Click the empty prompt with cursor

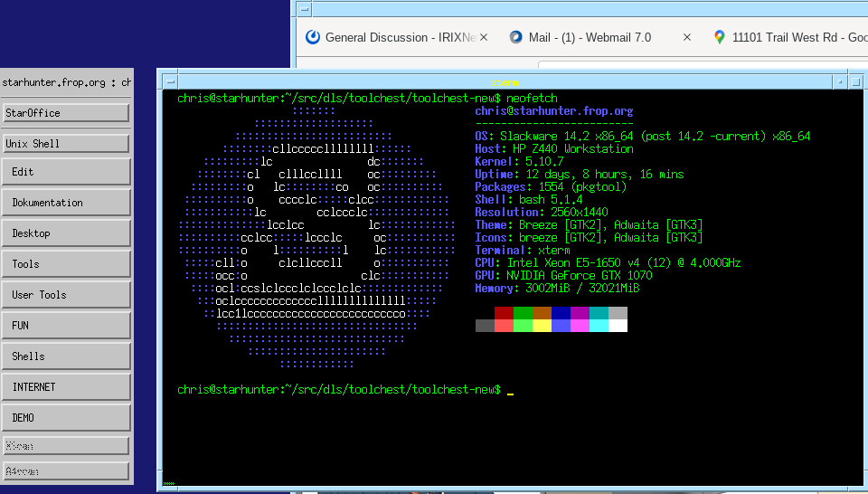[x=345, y=390]
